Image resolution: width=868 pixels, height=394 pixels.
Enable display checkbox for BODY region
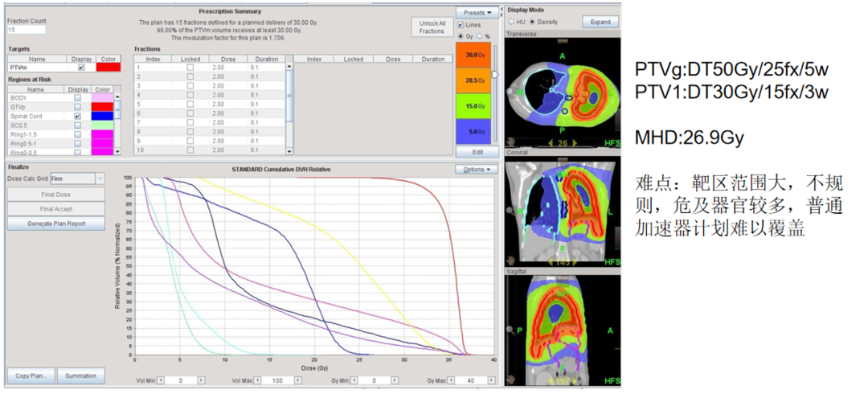(78, 98)
